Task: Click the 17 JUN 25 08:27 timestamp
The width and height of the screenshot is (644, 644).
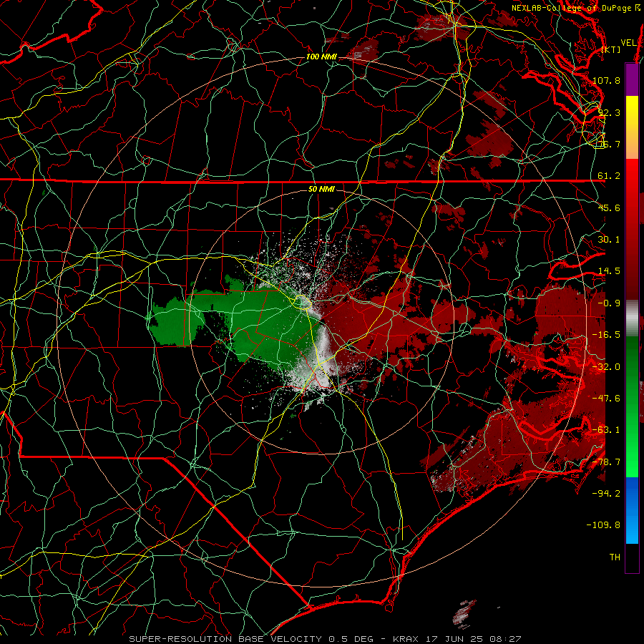Action: click(x=474, y=639)
